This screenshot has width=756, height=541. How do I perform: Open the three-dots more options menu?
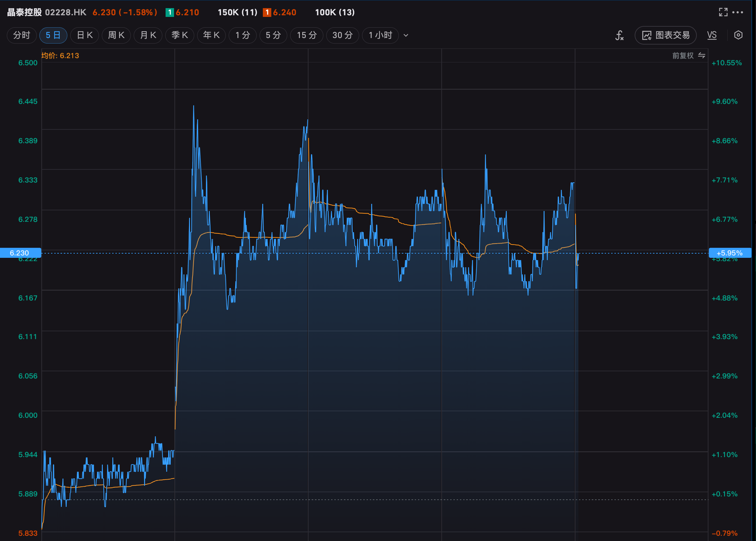pyautogui.click(x=738, y=12)
